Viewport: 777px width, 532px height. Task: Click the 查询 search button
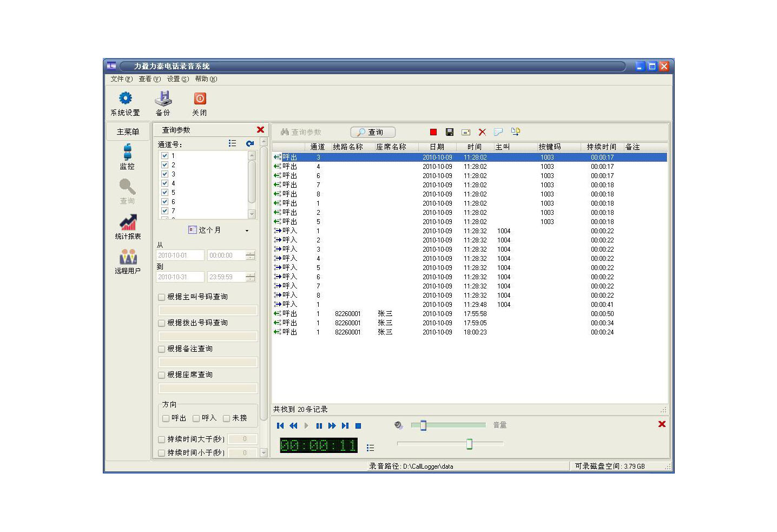click(x=373, y=132)
